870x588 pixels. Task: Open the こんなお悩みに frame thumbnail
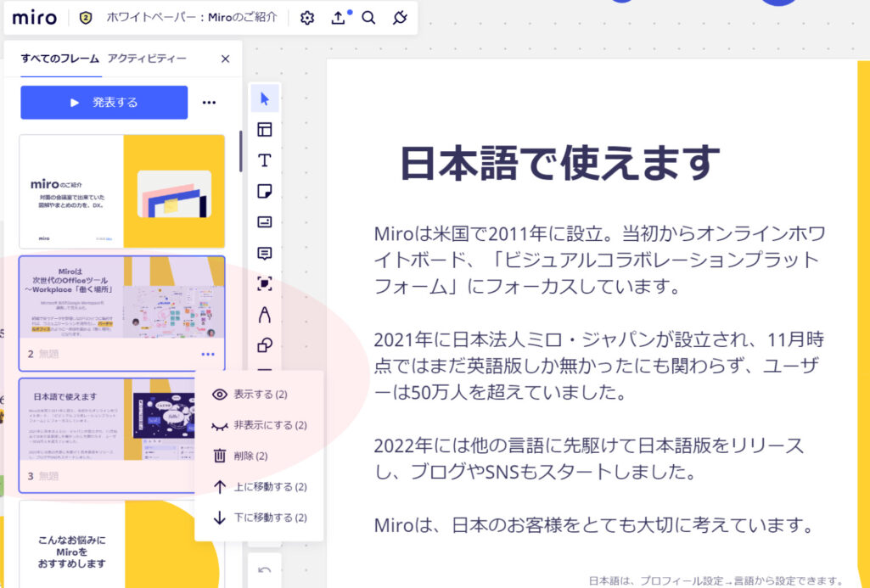pyautogui.click(x=122, y=544)
